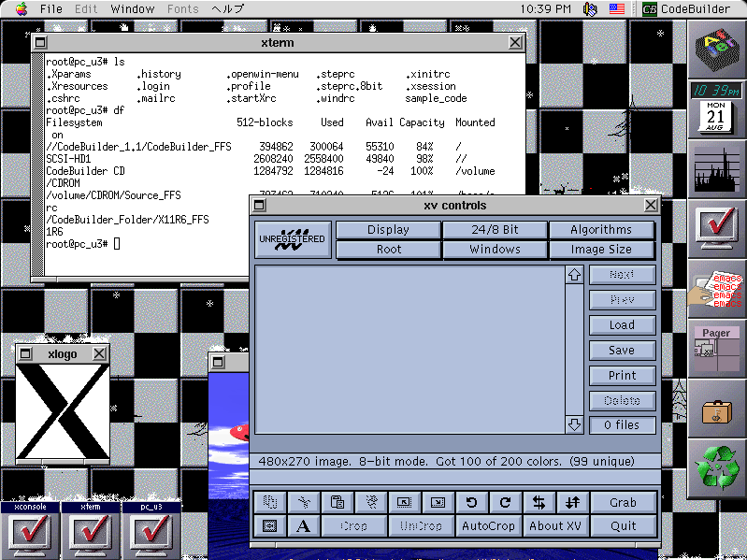Open the CodeBuilder application menu
Viewport: 747px width, 560px height.
[686, 9]
